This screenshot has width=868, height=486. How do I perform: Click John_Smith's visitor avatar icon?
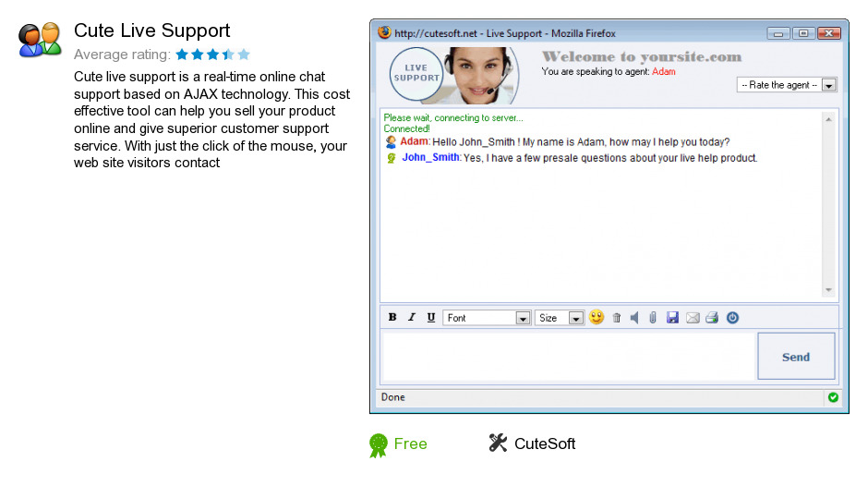tap(392, 159)
